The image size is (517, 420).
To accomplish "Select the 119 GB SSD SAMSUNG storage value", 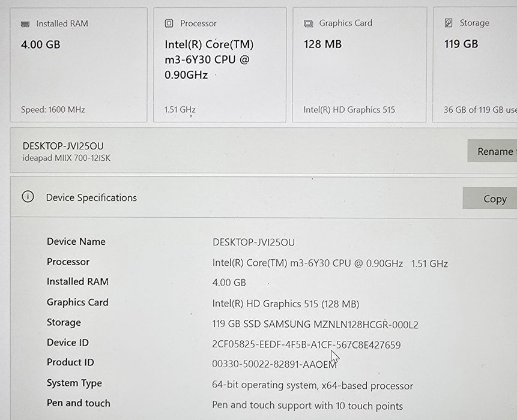I will [315, 325].
